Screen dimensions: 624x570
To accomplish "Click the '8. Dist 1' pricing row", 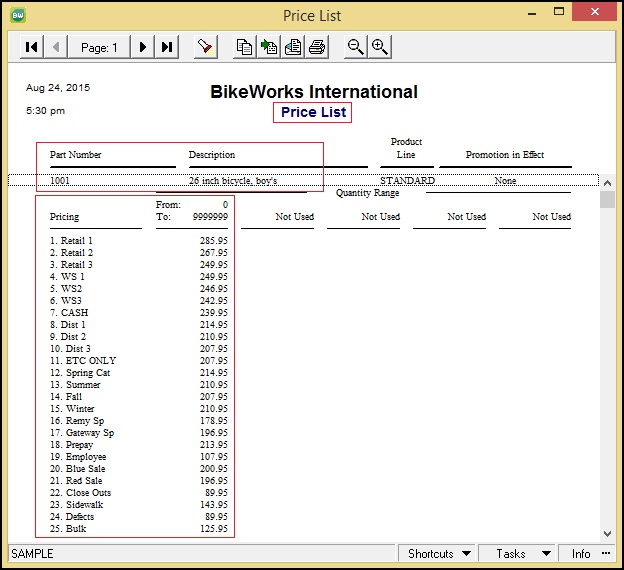I will pos(138,324).
